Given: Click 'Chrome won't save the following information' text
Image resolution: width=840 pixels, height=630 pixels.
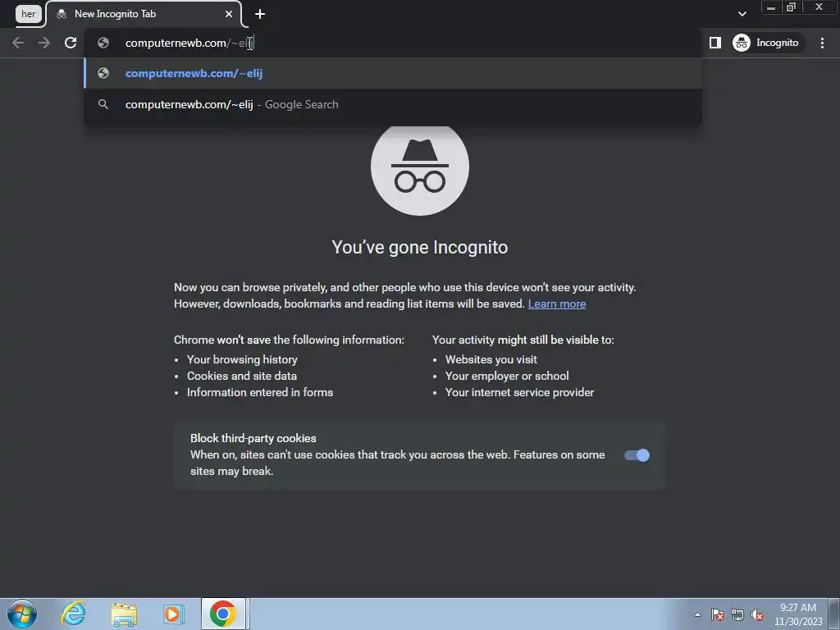Looking at the screenshot, I should [289, 340].
